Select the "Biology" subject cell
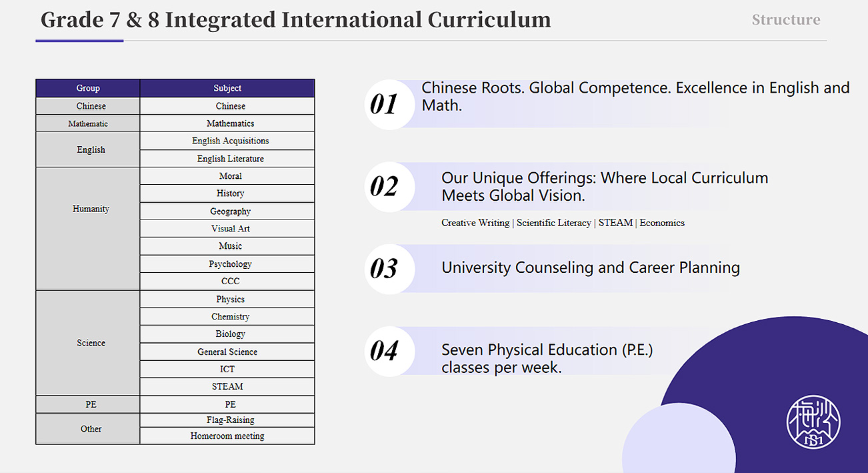868x473 pixels. [x=227, y=334]
